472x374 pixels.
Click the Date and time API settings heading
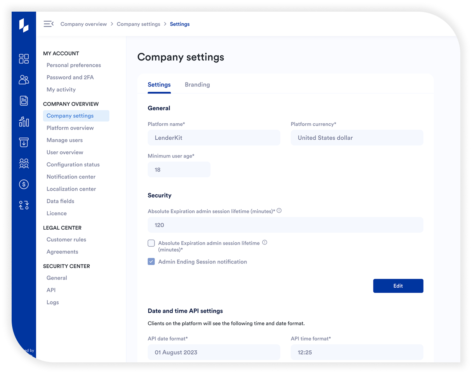185,311
